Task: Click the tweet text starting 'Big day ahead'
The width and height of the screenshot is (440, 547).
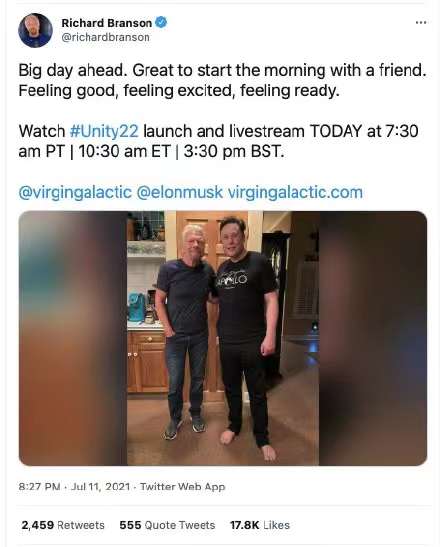Action: point(222,81)
